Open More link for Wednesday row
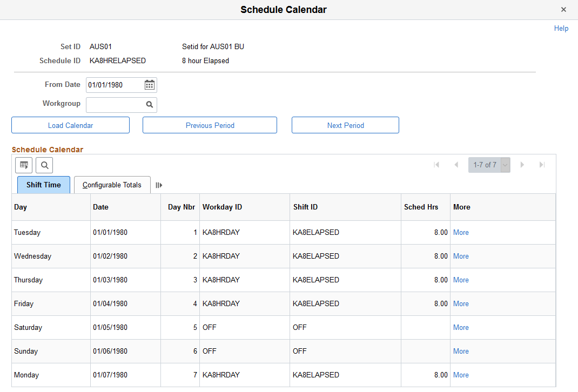Screen dimensions: 578x392 click(x=461, y=256)
